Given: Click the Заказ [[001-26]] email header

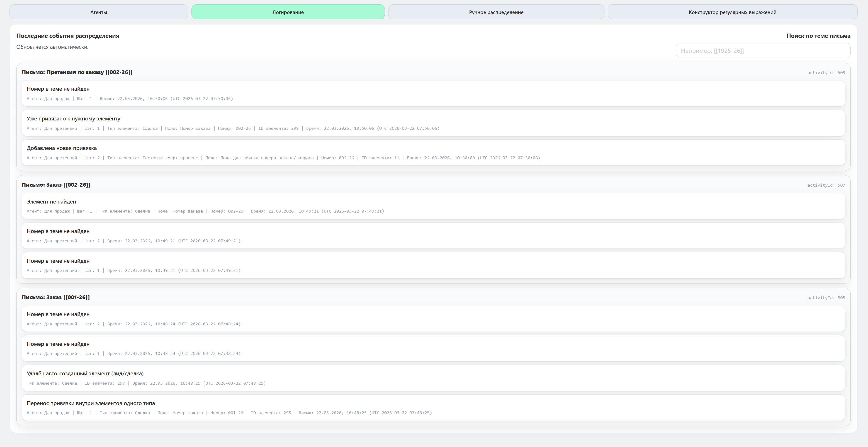Looking at the screenshot, I should pos(56,297).
